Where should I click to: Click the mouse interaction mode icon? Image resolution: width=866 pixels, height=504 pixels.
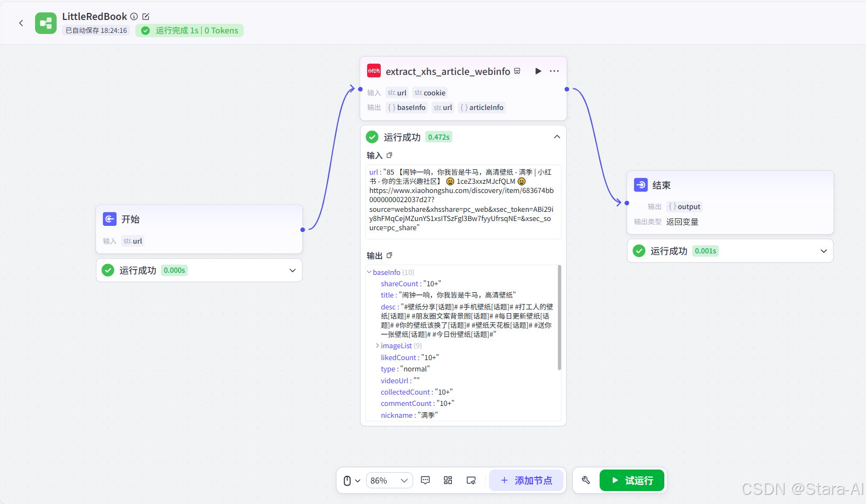(347, 480)
